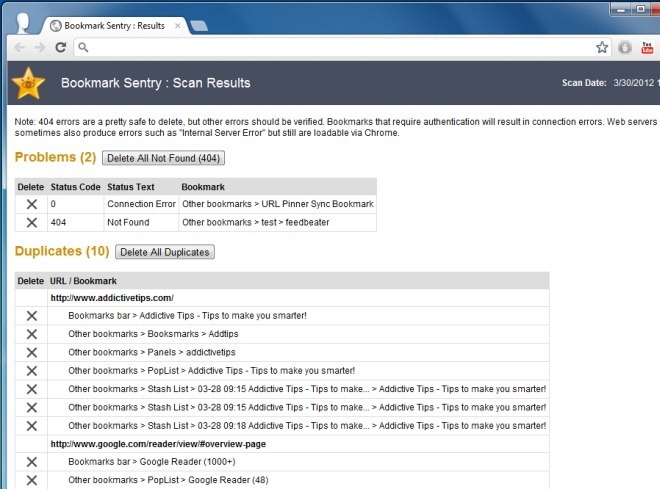The image size is (660, 489).
Task: Click the URL / Bookmark column header
Action: 83,281
